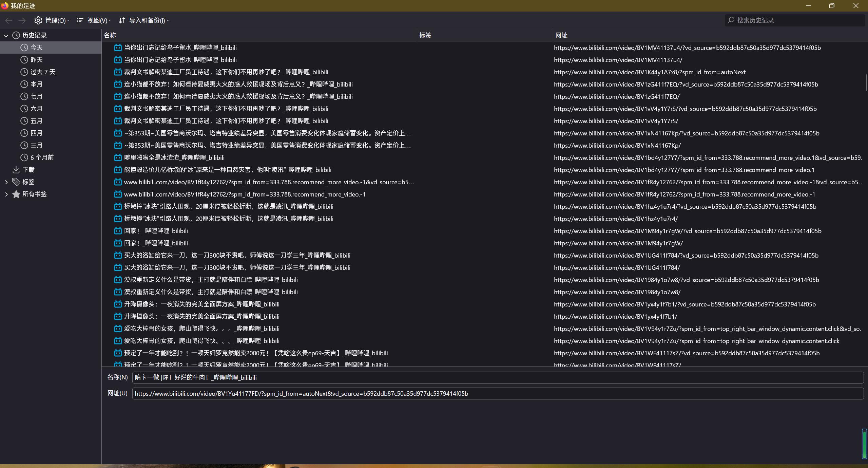Select 六月 in the history sidebar
The image size is (868, 468).
point(37,108)
